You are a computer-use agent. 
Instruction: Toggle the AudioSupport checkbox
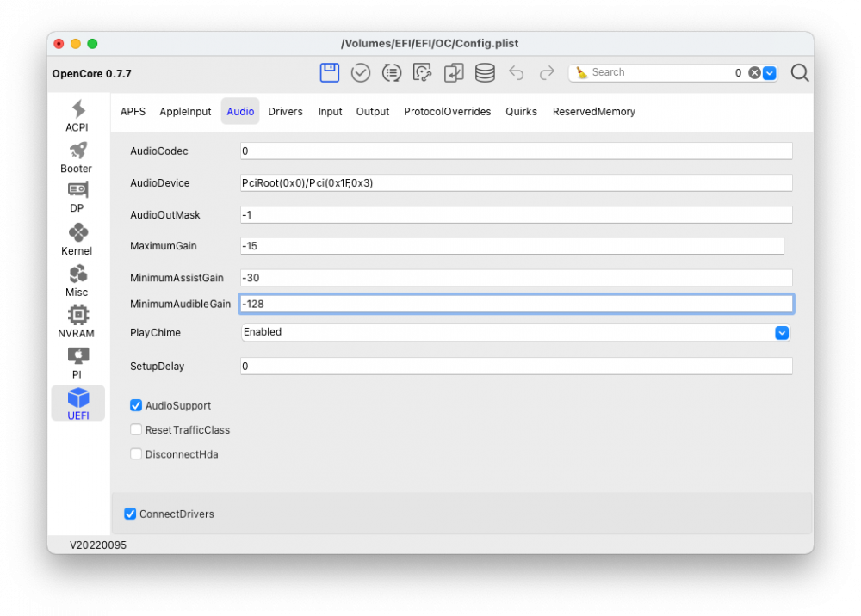(136, 405)
